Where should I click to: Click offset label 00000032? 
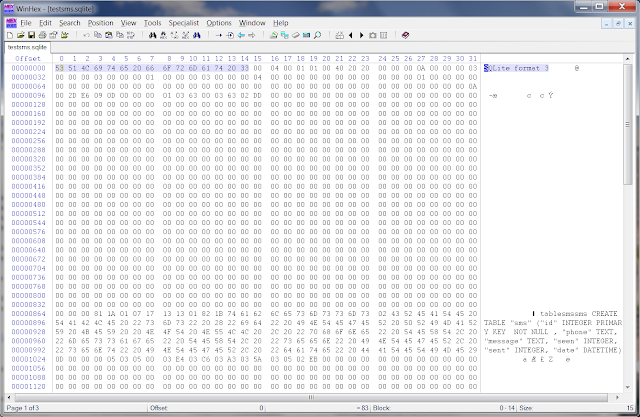(29, 77)
